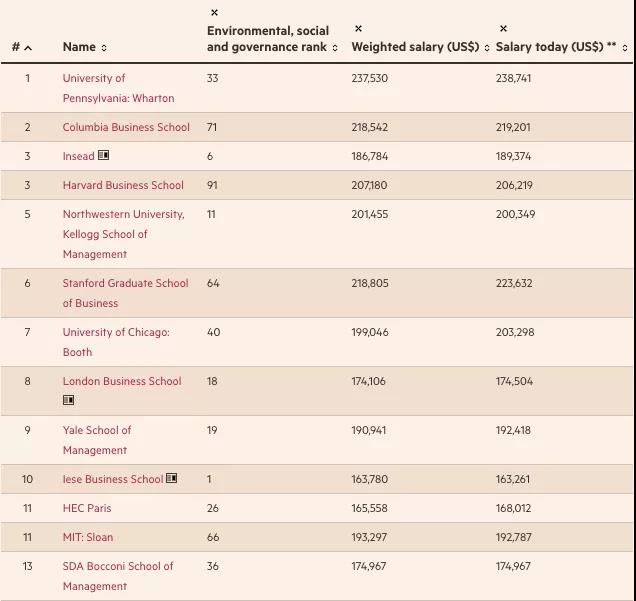Click the icon next to Iese Business School

click(172, 479)
